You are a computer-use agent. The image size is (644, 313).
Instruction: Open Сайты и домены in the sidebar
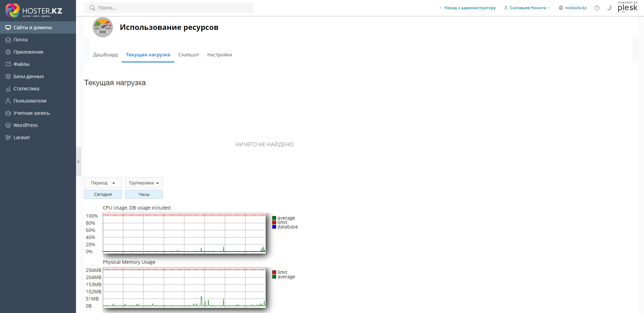(38, 27)
